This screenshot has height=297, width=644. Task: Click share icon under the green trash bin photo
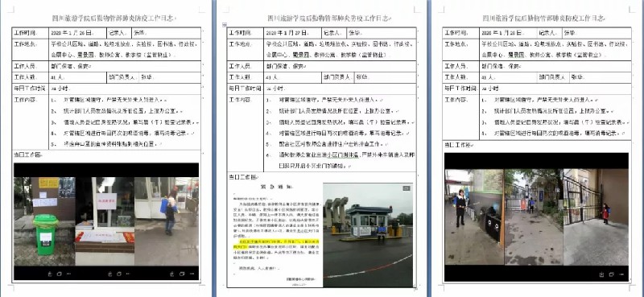coord(49,274)
